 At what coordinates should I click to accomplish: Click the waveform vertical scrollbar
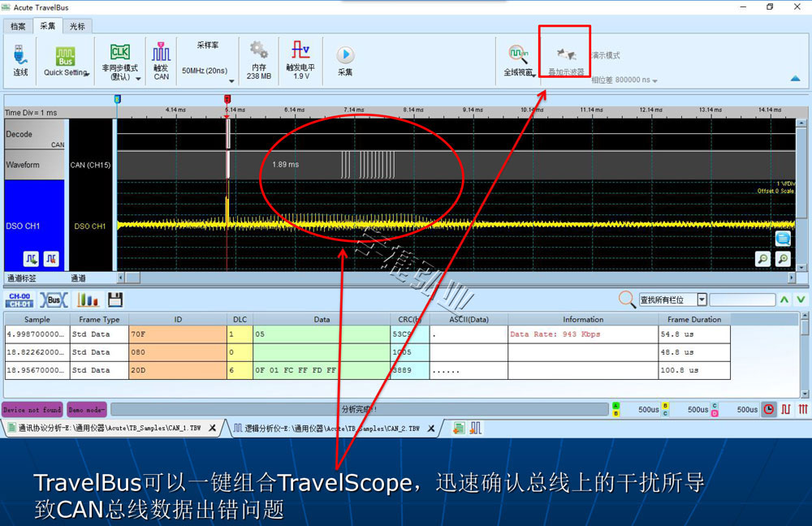click(801, 195)
